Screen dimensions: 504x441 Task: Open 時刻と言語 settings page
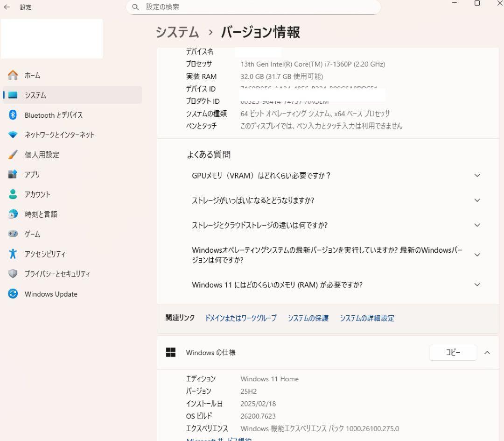click(41, 214)
